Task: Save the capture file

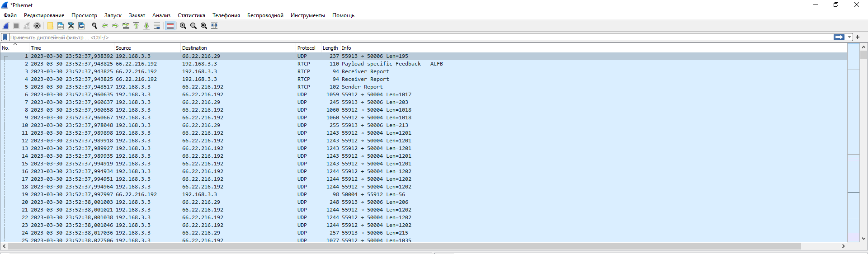Action: 61,26
